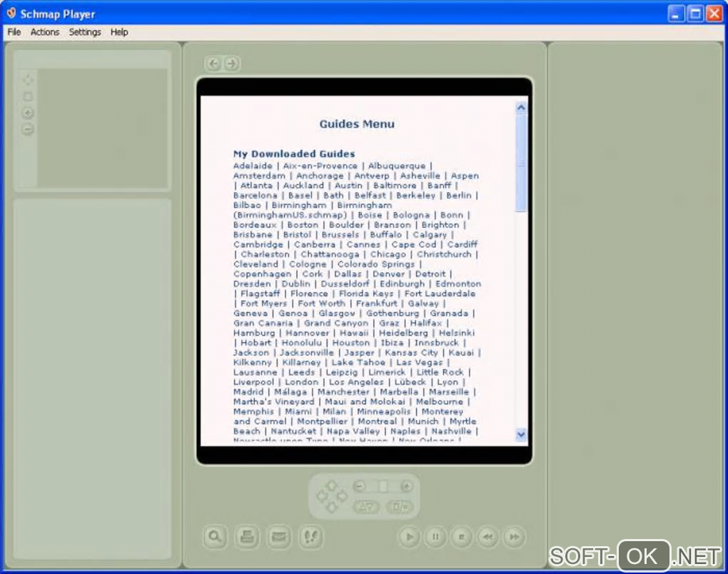728x574 pixels.
Task: Click the My Downloaded Guides heading
Action: pyautogui.click(x=294, y=153)
